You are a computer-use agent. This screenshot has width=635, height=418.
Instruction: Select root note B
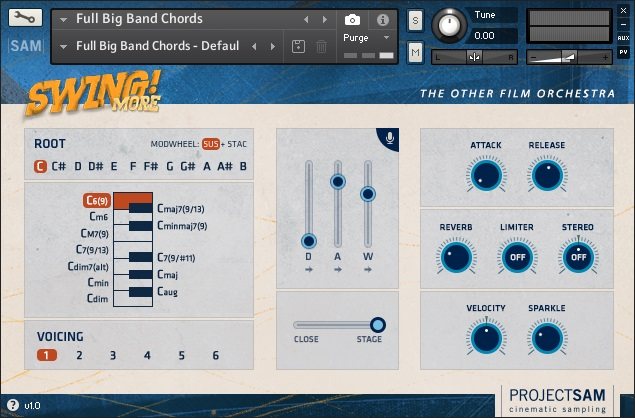tap(243, 166)
